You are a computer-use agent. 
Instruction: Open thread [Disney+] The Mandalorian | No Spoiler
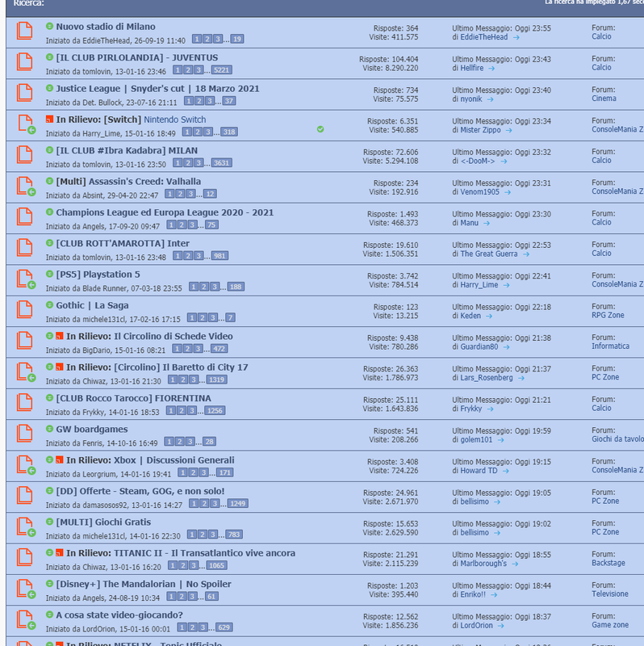point(144,584)
